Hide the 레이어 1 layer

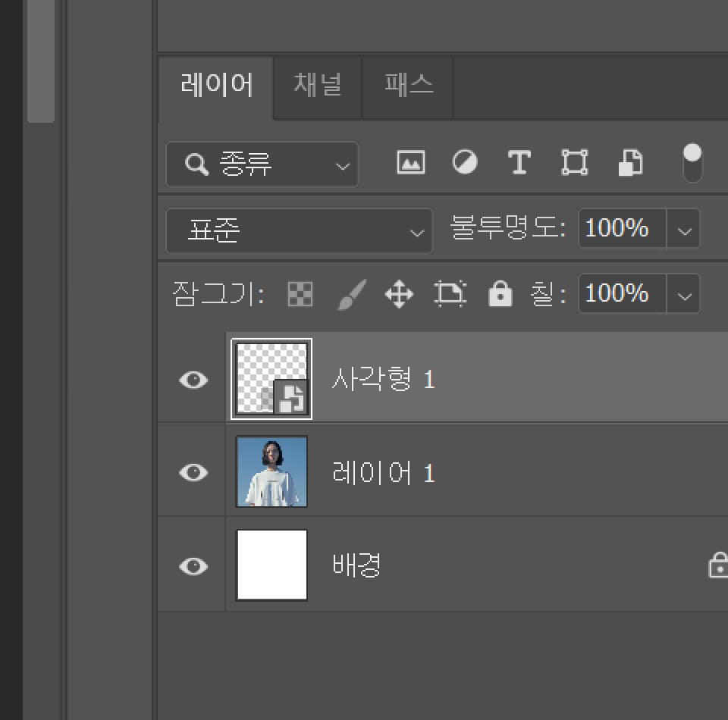(x=193, y=472)
